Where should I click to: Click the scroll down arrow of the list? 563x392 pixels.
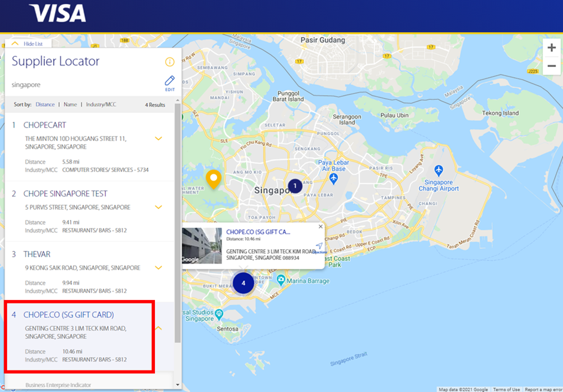point(178,385)
